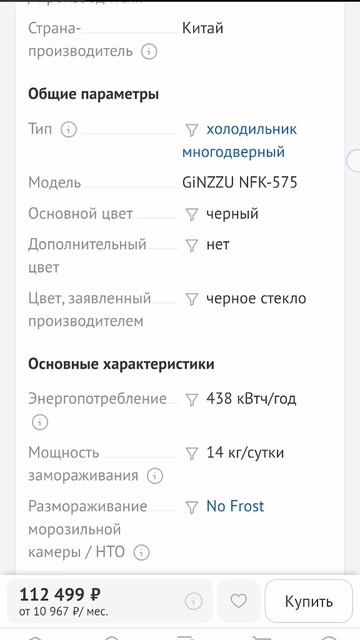
Task: Click info icon under Энергопотребление
Action: point(40,422)
